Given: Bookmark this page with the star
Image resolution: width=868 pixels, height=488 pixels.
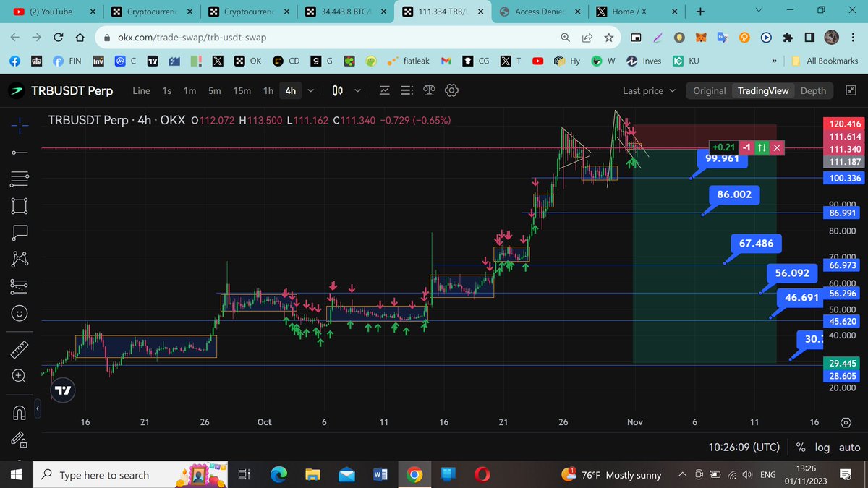Looking at the screenshot, I should point(609,38).
